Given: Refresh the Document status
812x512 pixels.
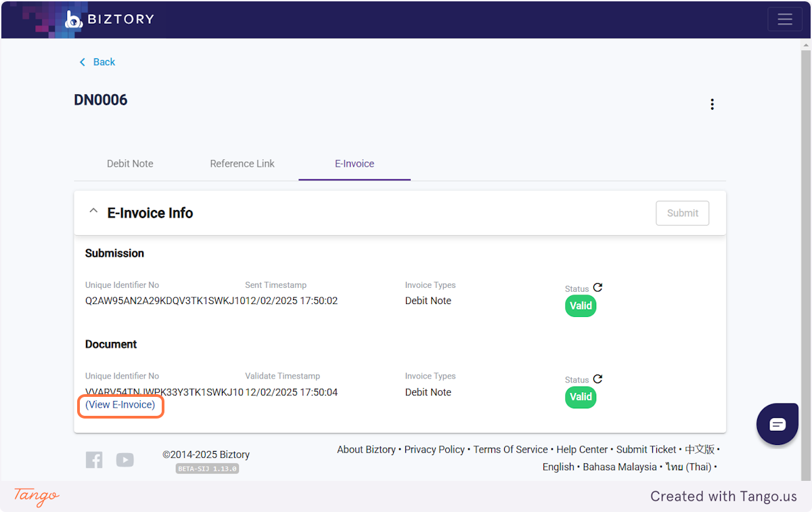Looking at the screenshot, I should coord(597,379).
